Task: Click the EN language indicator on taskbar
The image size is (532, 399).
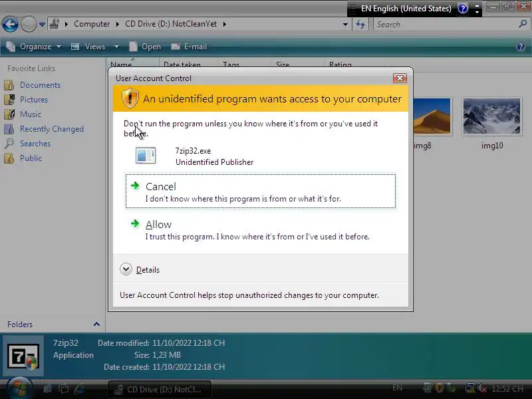Action: point(397,388)
